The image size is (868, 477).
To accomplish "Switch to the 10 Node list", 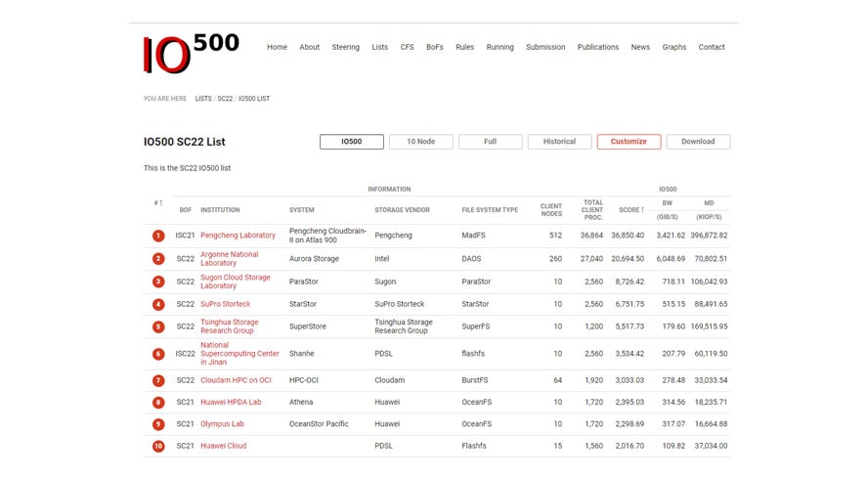I will coord(420,142).
